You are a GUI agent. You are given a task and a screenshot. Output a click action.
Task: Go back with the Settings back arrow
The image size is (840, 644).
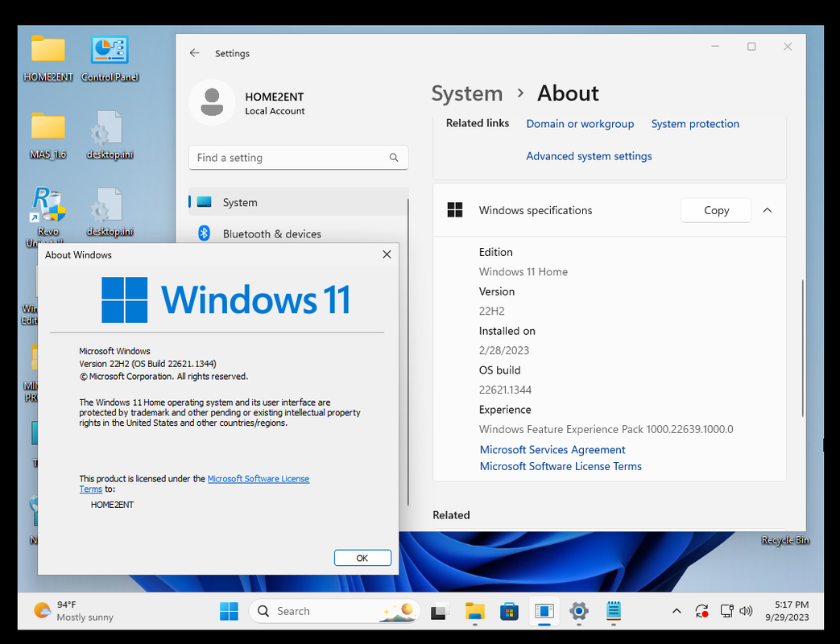[x=194, y=53]
